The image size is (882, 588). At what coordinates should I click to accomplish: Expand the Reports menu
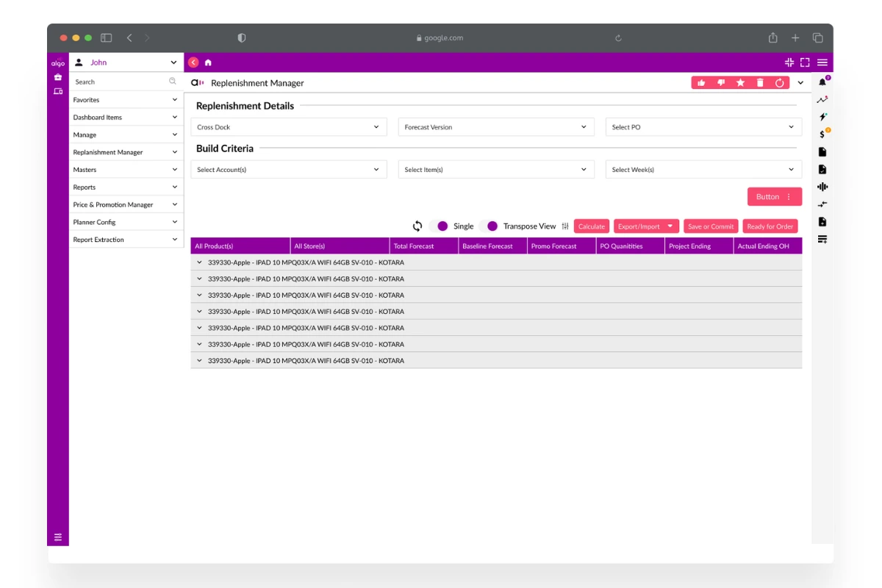126,187
